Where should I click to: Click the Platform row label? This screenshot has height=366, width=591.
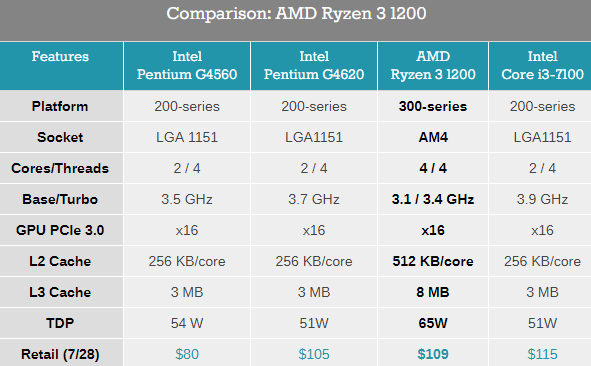pos(60,106)
